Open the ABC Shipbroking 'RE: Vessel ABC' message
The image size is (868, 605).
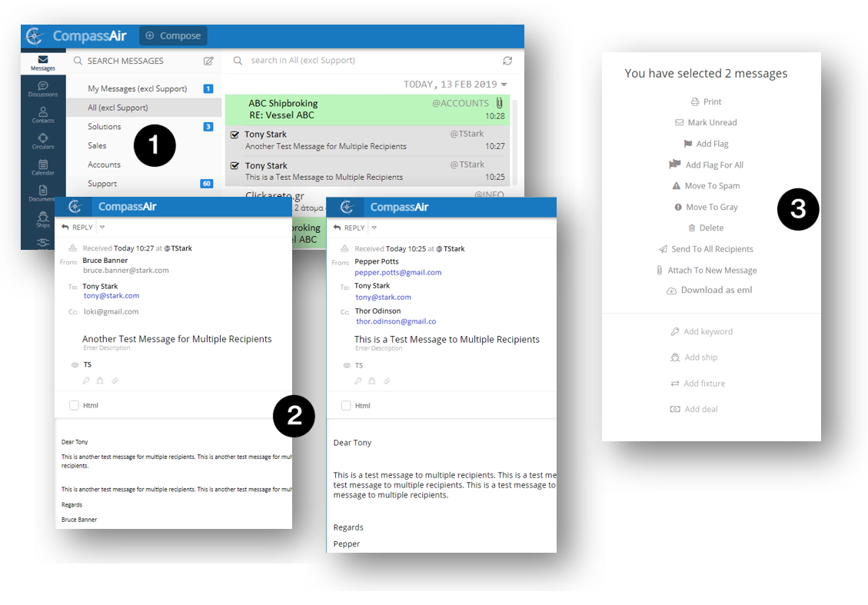tap(367, 109)
